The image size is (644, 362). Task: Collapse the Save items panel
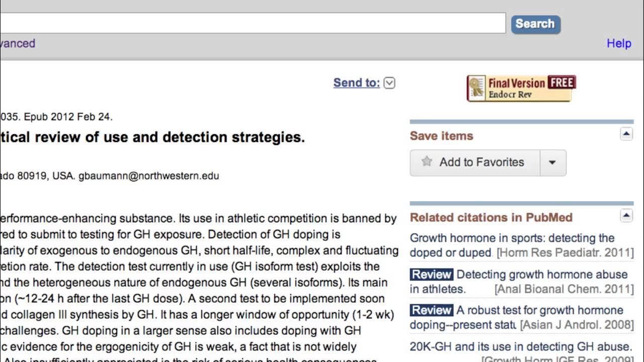626,134
